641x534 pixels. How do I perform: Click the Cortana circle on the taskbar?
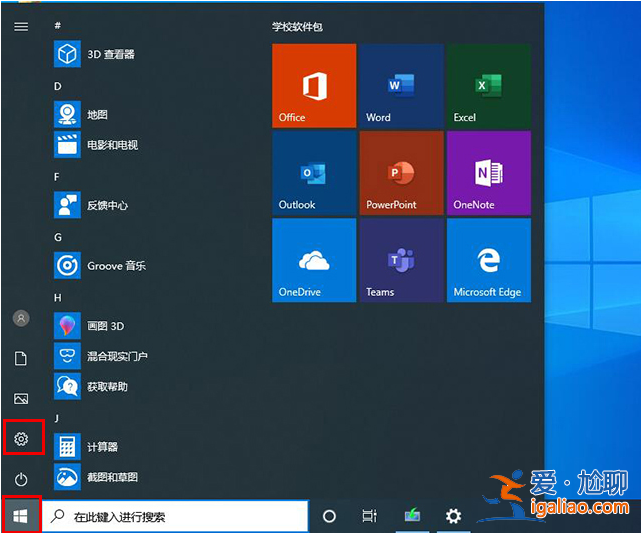[329, 516]
